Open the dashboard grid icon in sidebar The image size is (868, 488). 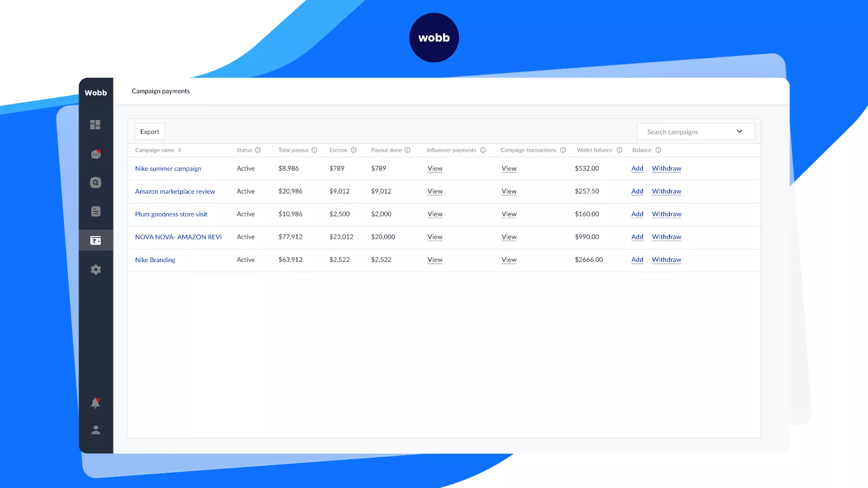pyautogui.click(x=95, y=125)
